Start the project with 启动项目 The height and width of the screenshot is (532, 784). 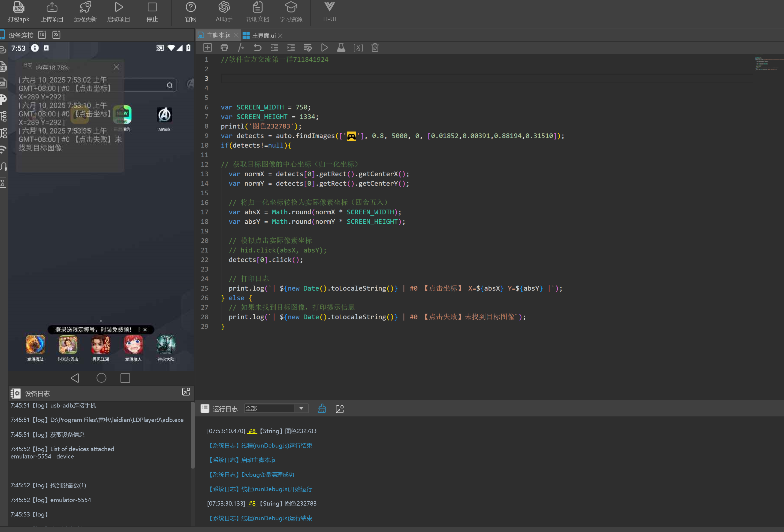pos(119,12)
